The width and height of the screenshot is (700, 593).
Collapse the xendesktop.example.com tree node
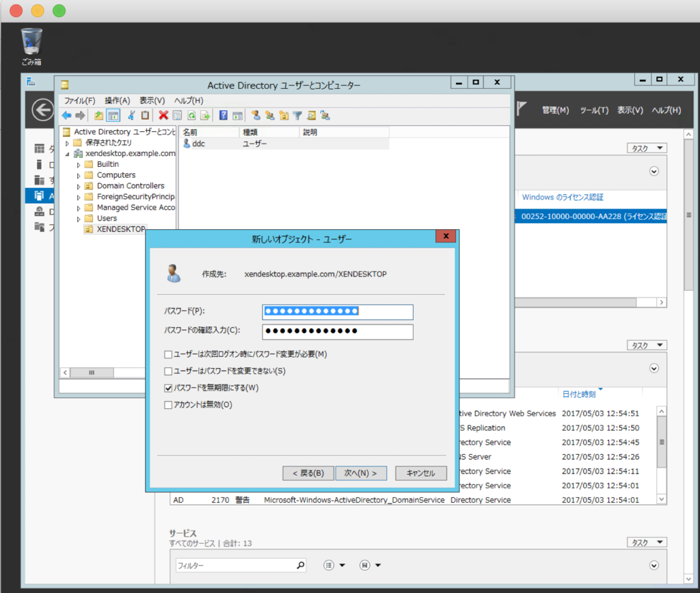[x=68, y=154]
